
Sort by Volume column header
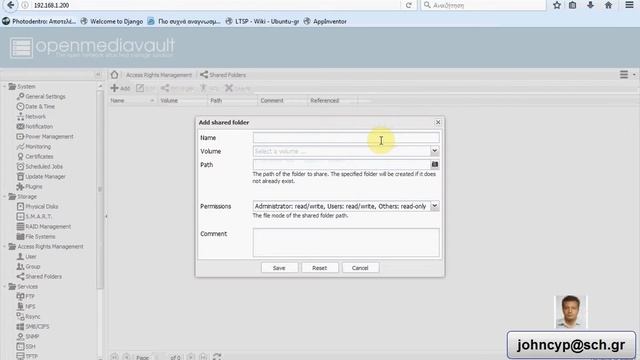tap(182, 100)
